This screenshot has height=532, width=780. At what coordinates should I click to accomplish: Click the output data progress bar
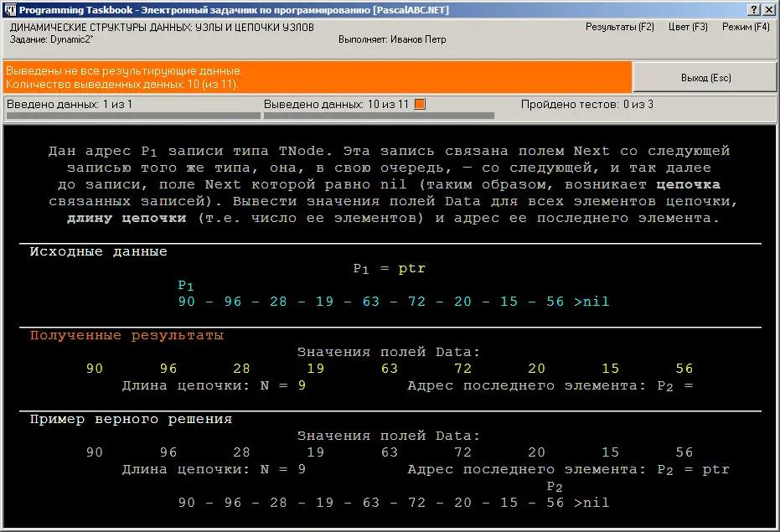coord(379,116)
